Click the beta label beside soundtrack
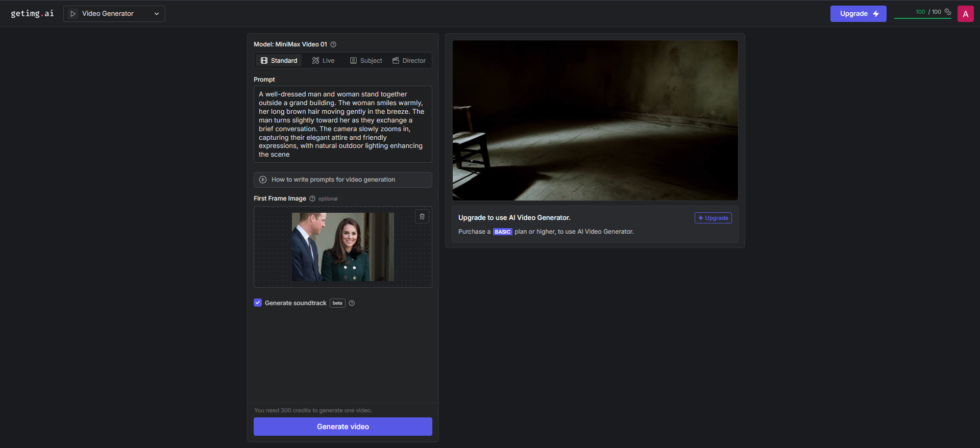 (337, 303)
